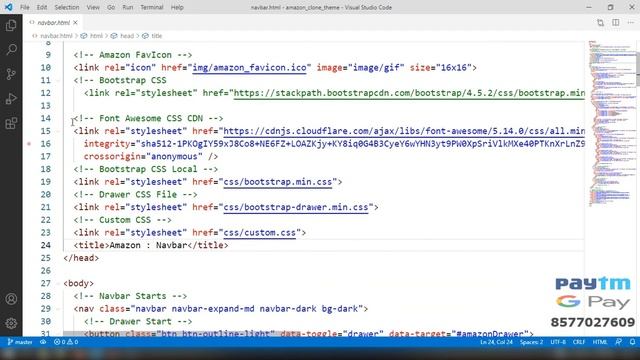The width and height of the screenshot is (640, 360).
Task: Click the Open Changes icon in editor toolbar
Action: coord(600,22)
